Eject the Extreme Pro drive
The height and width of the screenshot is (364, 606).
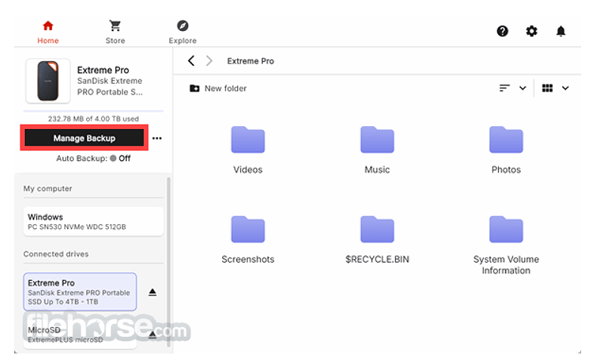[x=153, y=292]
